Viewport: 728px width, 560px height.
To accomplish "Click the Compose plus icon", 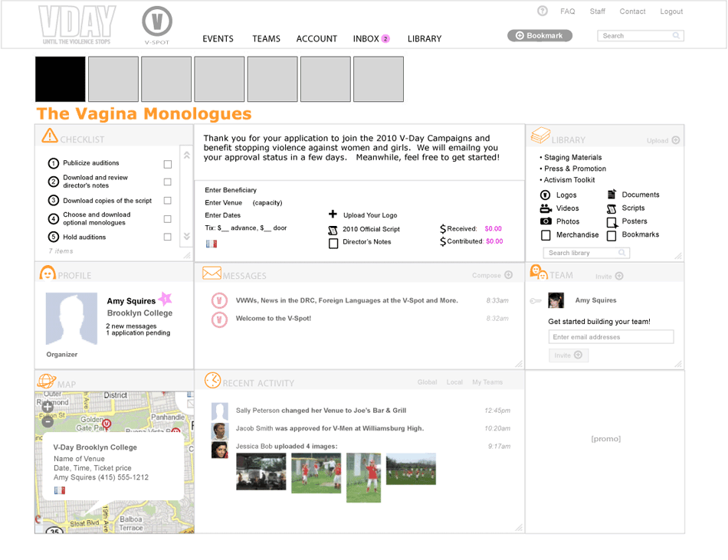I will pos(509,275).
